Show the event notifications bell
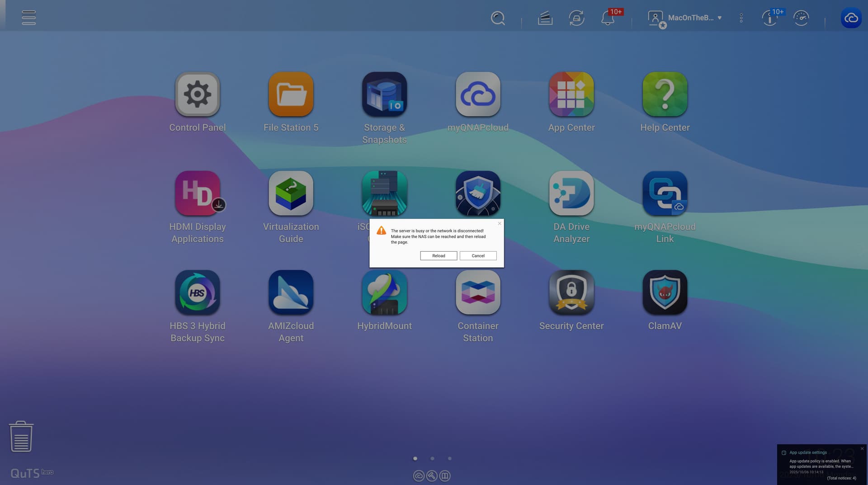This screenshot has height=485, width=868. point(608,19)
